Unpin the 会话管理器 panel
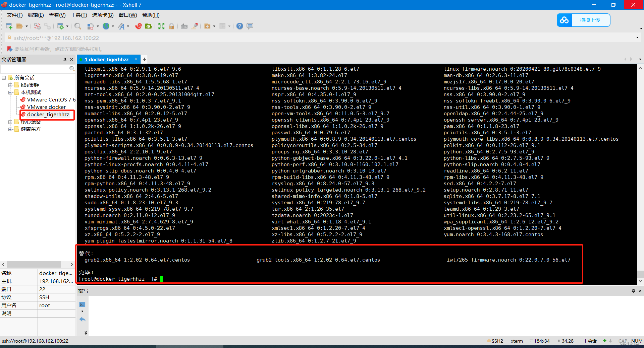This screenshot has height=348, width=644. point(65,59)
